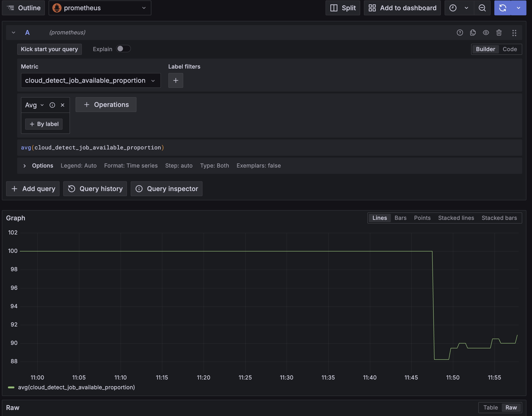Open Query history

click(x=95, y=189)
